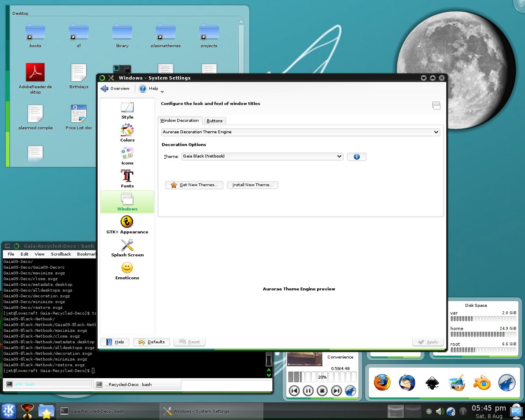This screenshot has height=420, width=525.
Task: Launch Inkscape from the quick launcher
Action: (432, 383)
